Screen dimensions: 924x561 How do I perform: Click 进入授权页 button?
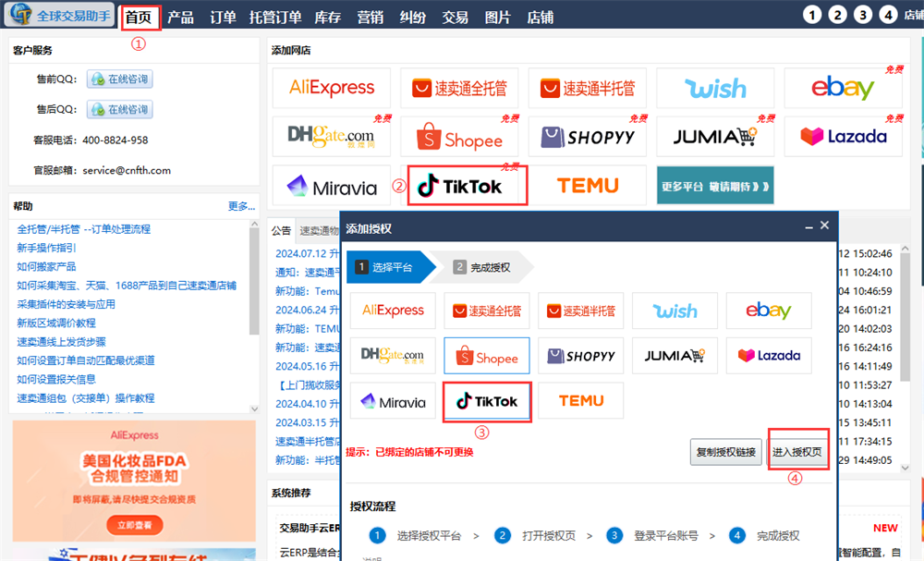796,452
